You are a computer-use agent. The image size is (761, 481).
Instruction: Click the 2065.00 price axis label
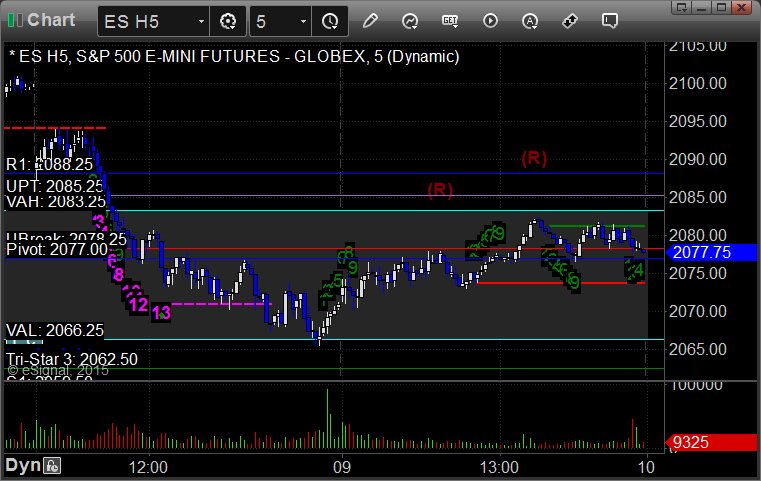(x=697, y=349)
